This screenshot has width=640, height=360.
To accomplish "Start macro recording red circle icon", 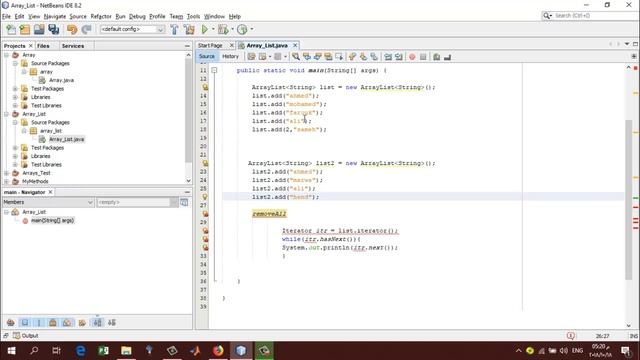I will (412, 57).
